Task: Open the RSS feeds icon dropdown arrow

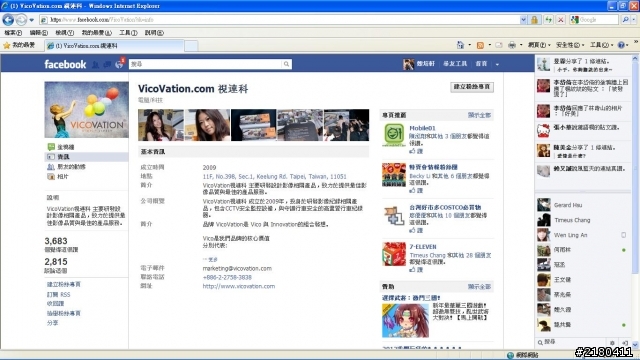Action: [x=489, y=45]
